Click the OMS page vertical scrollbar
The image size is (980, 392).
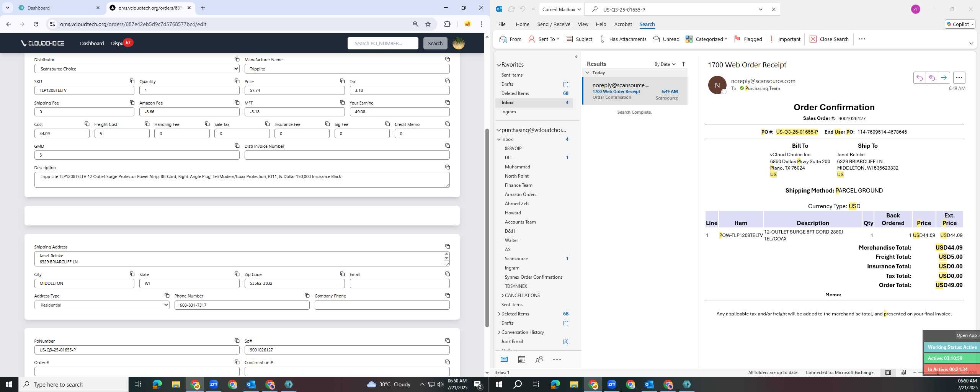pyautogui.click(x=487, y=228)
